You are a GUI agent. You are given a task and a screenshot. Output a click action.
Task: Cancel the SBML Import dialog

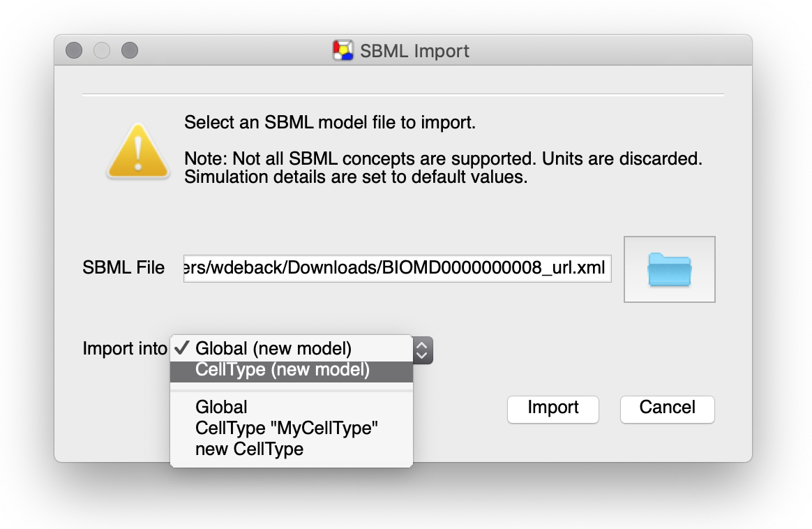pyautogui.click(x=668, y=409)
